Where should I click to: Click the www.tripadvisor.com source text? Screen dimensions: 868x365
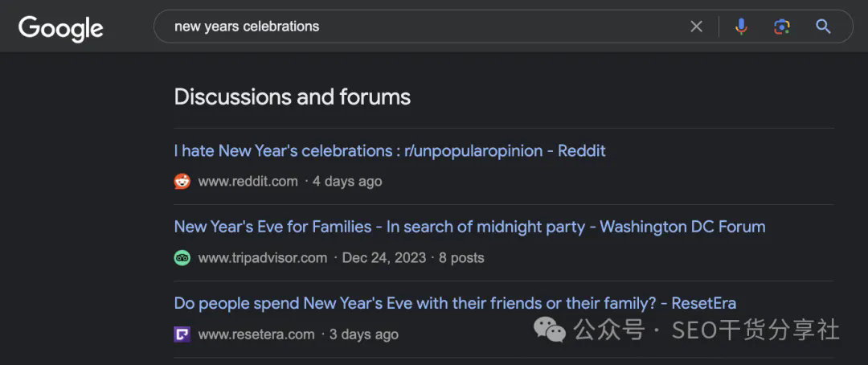pos(262,257)
